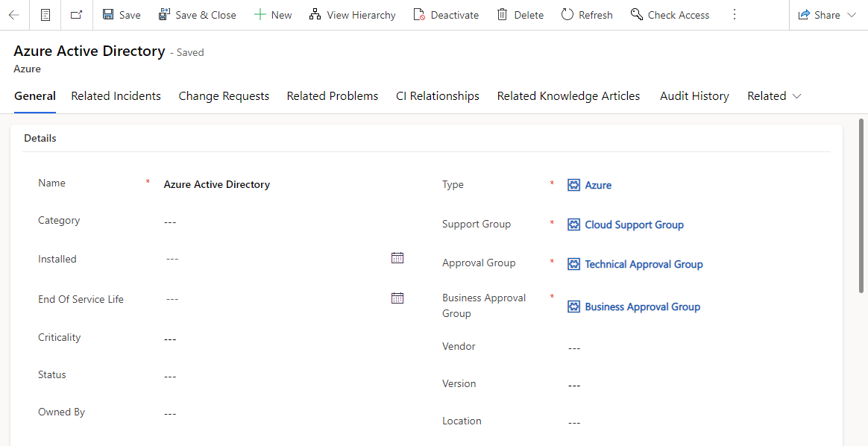Viewport: 868px width, 446px height.
Task: Open the Related Problems tab
Action: coord(332,96)
